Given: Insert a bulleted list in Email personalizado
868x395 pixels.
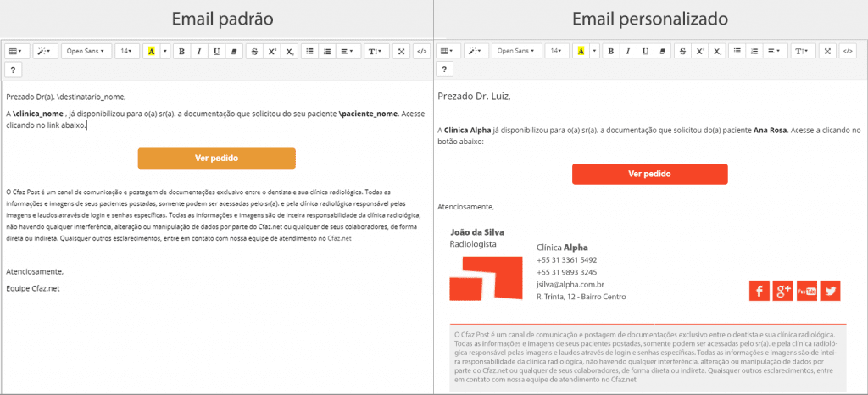Looking at the screenshot, I should tap(737, 51).
